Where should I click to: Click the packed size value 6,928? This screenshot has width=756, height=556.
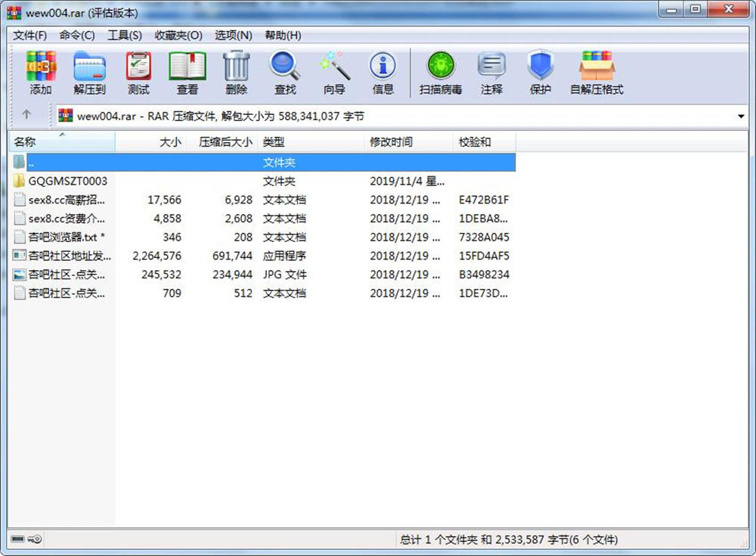pyautogui.click(x=239, y=200)
